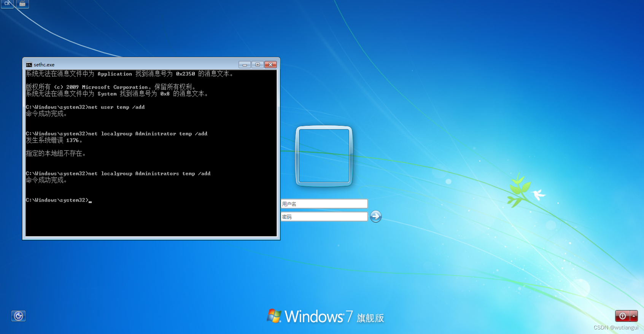This screenshot has width=644, height=334.
Task: Click the 'net localgroup Administrators temp /add' line
Action: (118, 173)
